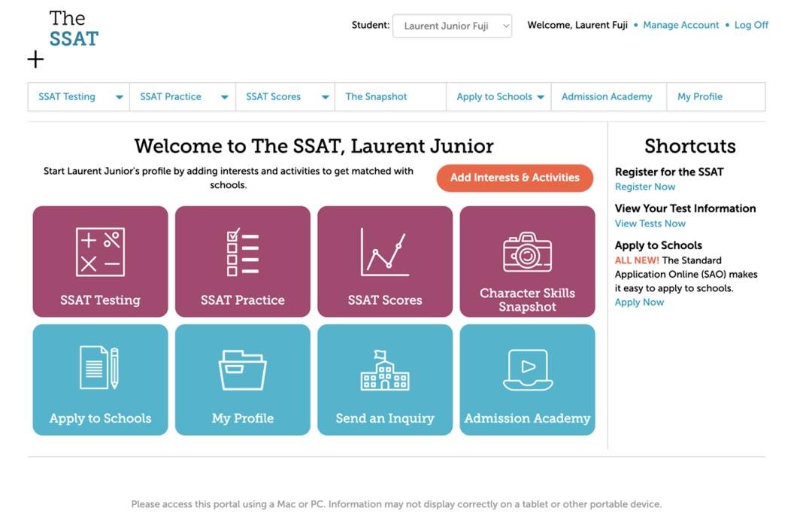Click the Manage Account link
Viewport: 812px width, 526px height.
click(x=680, y=25)
